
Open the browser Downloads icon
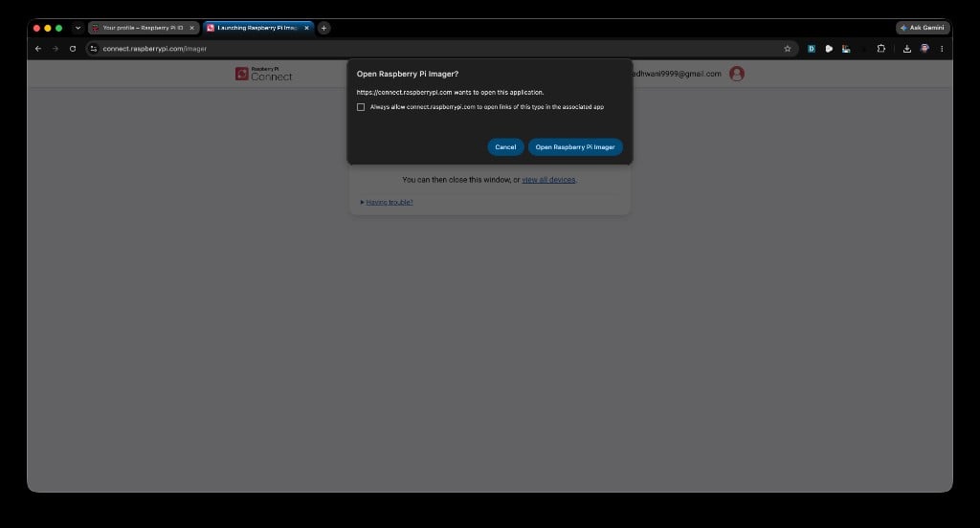click(x=907, y=48)
